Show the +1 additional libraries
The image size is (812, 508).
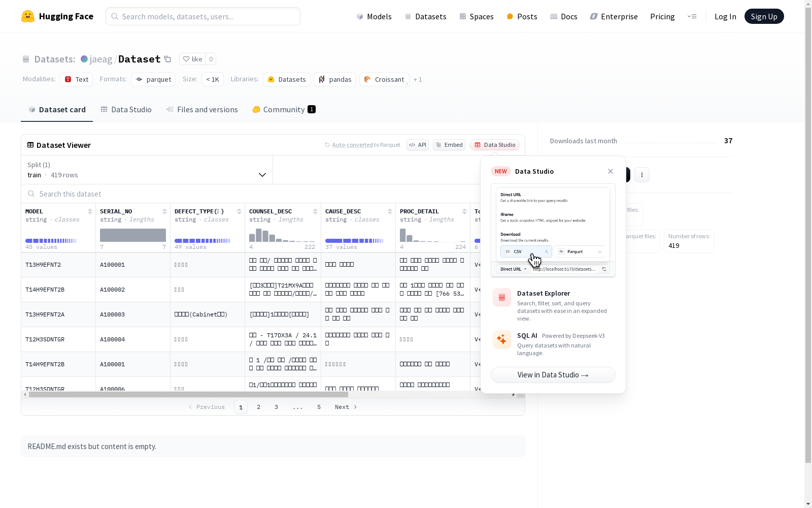point(418,79)
